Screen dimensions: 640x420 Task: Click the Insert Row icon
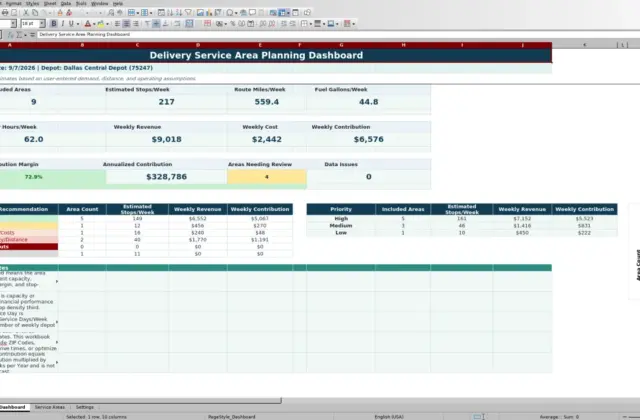131,13
